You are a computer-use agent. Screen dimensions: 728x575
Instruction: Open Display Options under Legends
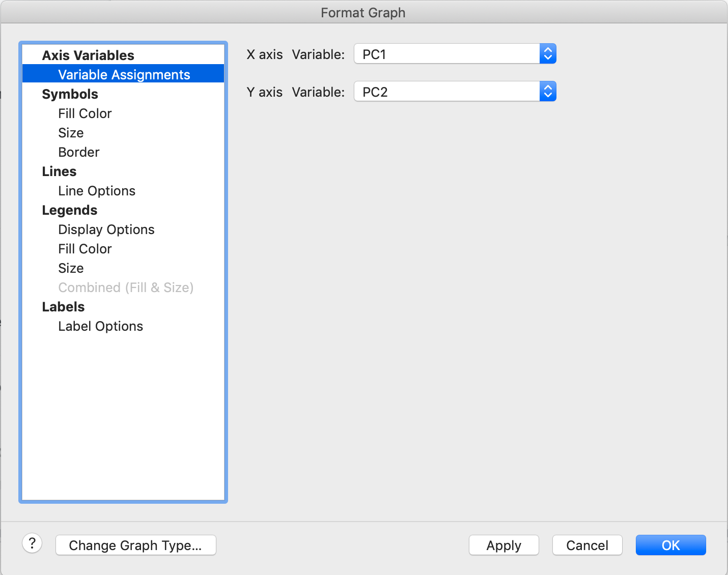tap(106, 229)
